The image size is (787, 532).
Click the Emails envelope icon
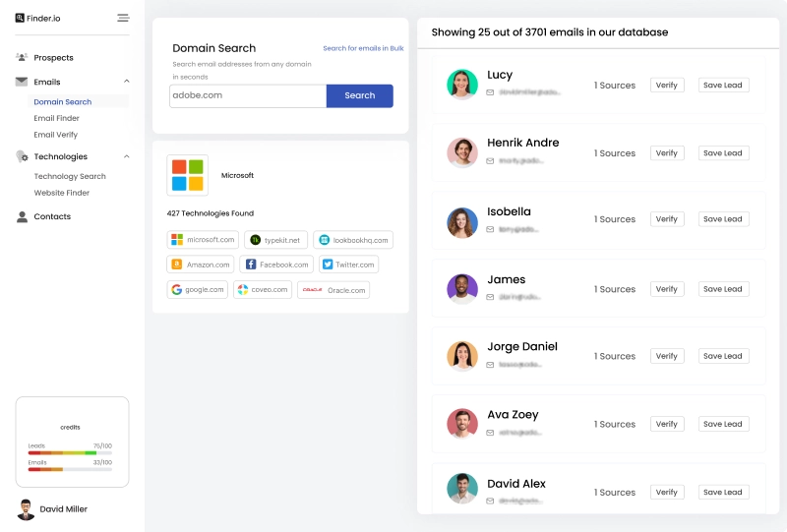click(22, 82)
